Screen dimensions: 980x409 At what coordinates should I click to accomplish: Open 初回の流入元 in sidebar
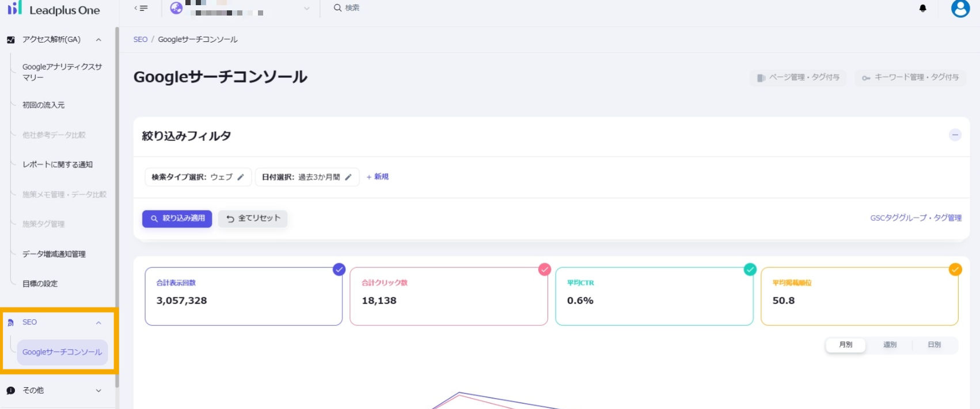(44, 105)
